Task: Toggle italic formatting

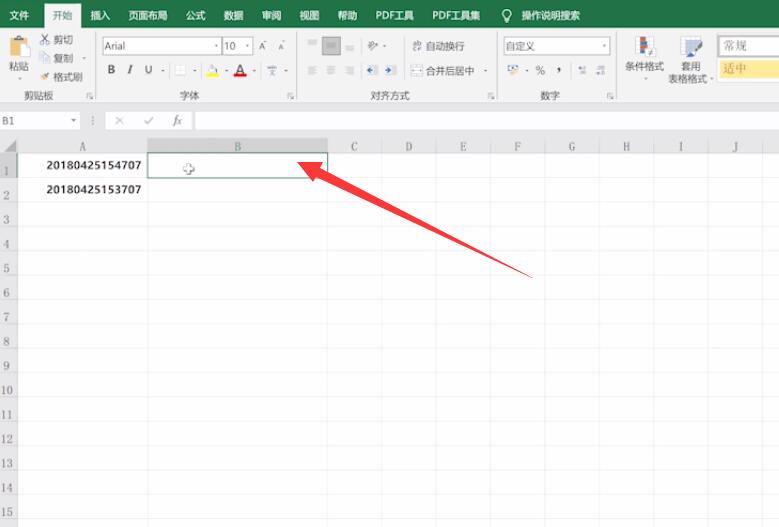Action: pos(130,70)
